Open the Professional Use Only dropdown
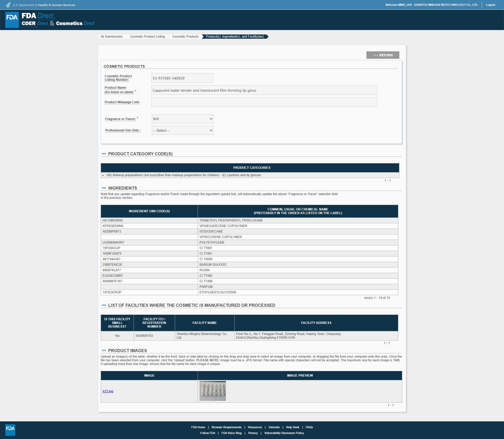504x439 pixels. [x=182, y=130]
